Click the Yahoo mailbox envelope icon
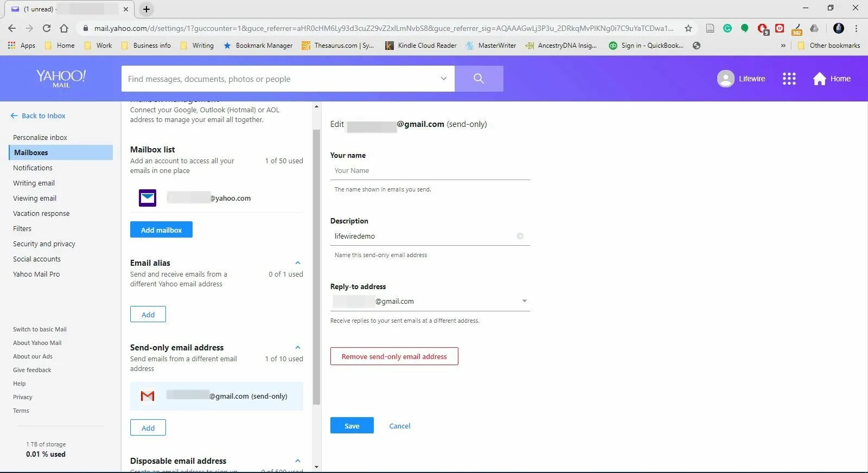 (148, 198)
